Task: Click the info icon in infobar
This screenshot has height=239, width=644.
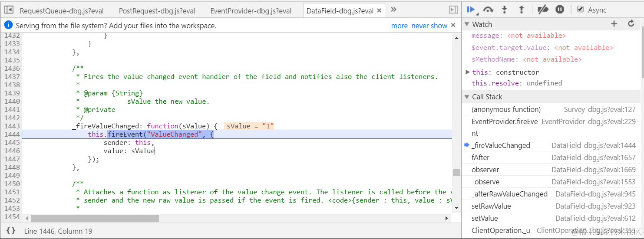Action: coord(8,25)
